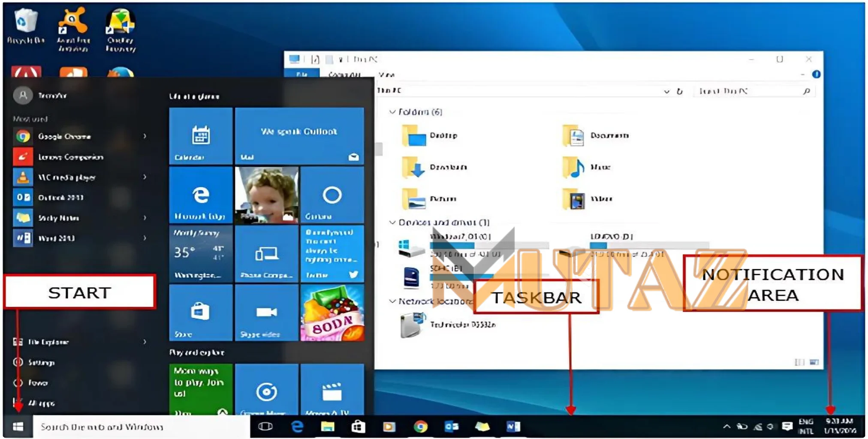The width and height of the screenshot is (868, 439).
Task: Switch to the Computer tab in Explorer
Action: pos(344,75)
